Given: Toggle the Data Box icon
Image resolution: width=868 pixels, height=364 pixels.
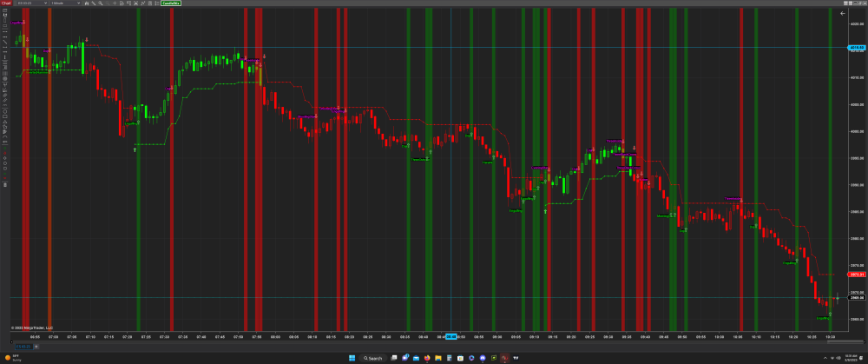Looking at the screenshot, I should pos(128,4).
